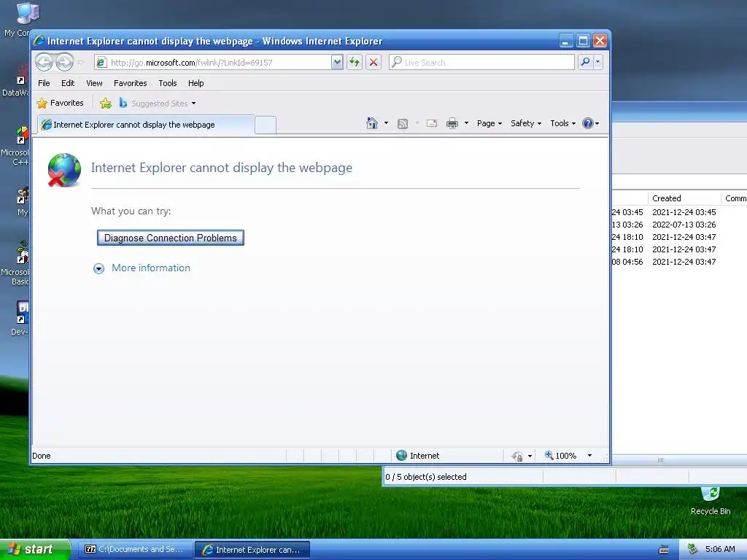Open the Help menu

[x=196, y=83]
